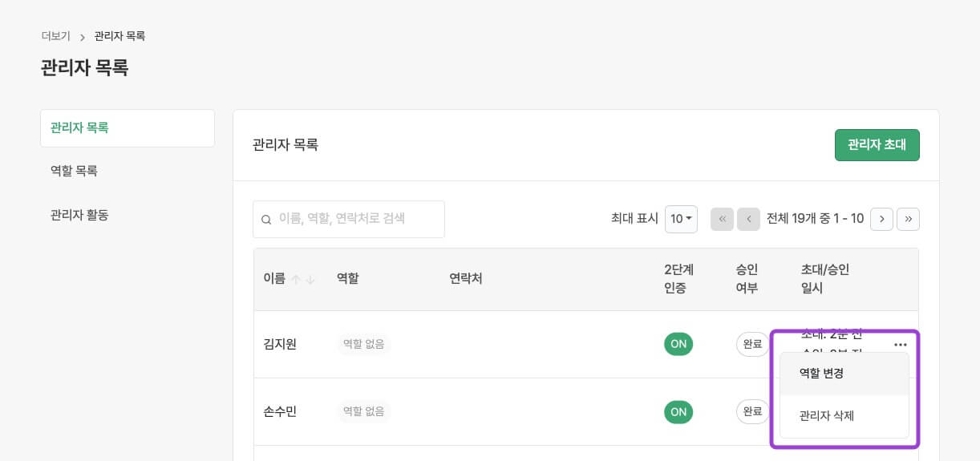The width and height of the screenshot is (980, 461).
Task: Switch to the 관리자 활동 sidebar tab
Action: [x=79, y=214]
